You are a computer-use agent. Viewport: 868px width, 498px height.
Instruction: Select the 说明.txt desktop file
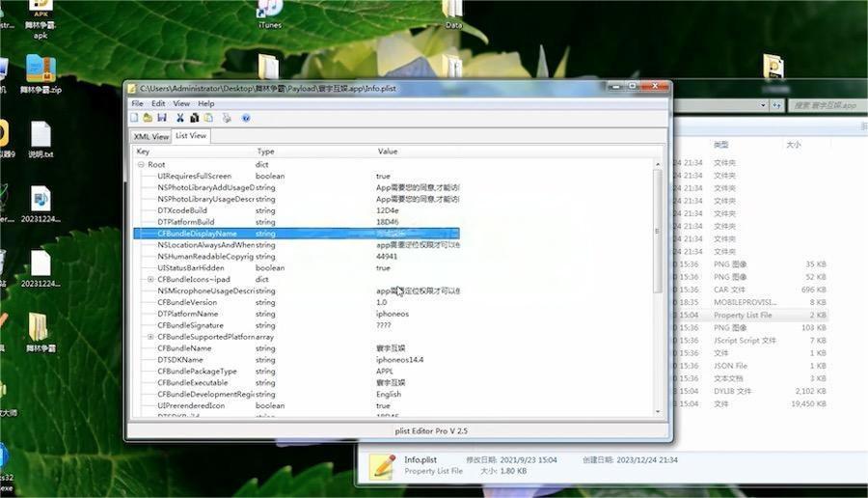[x=41, y=140]
